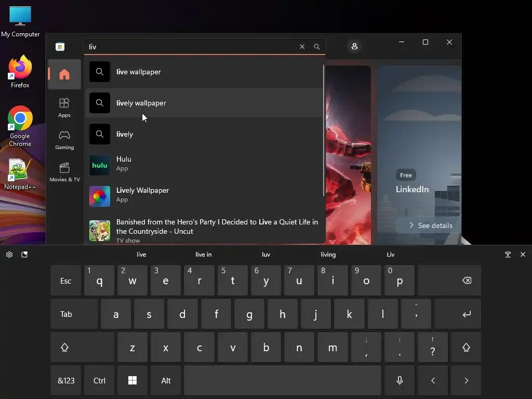Tap the space bar

pyautogui.click(x=283, y=380)
